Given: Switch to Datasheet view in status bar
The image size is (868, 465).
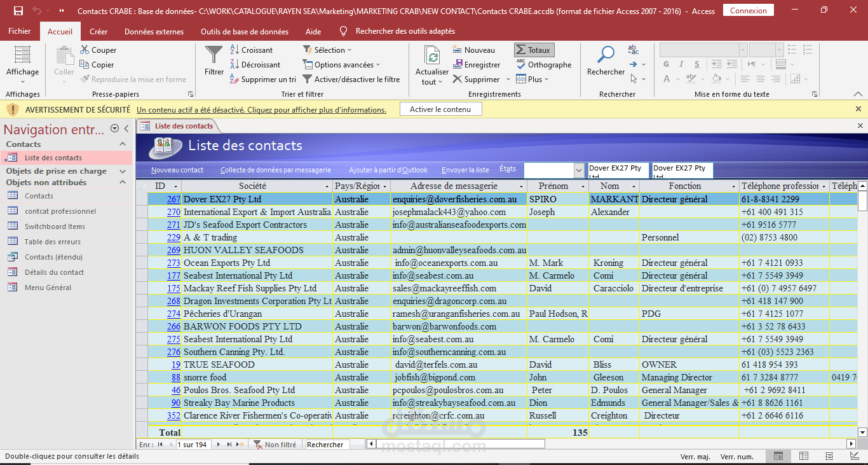Looking at the screenshot, I should pyautogui.click(x=804, y=456).
